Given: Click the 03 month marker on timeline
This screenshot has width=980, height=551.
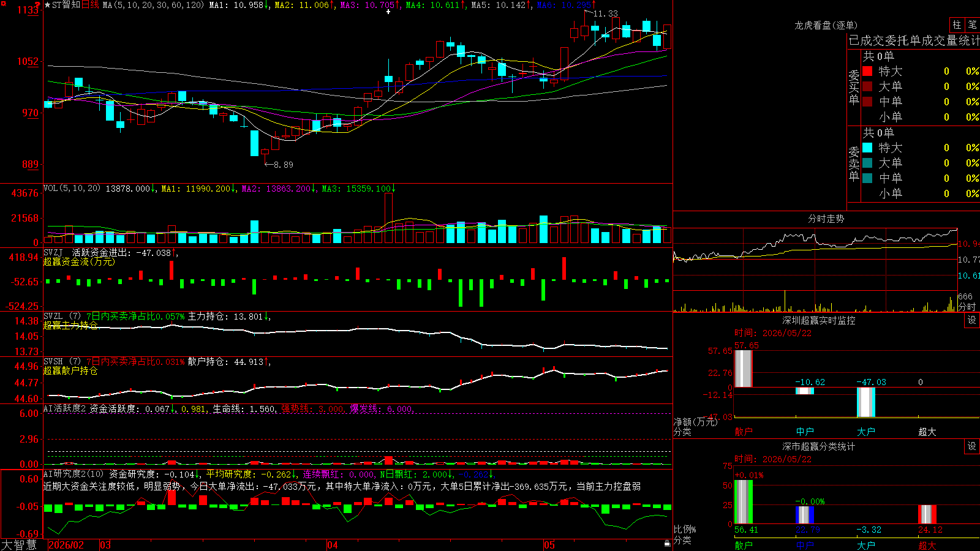Looking at the screenshot, I should coord(105,545).
